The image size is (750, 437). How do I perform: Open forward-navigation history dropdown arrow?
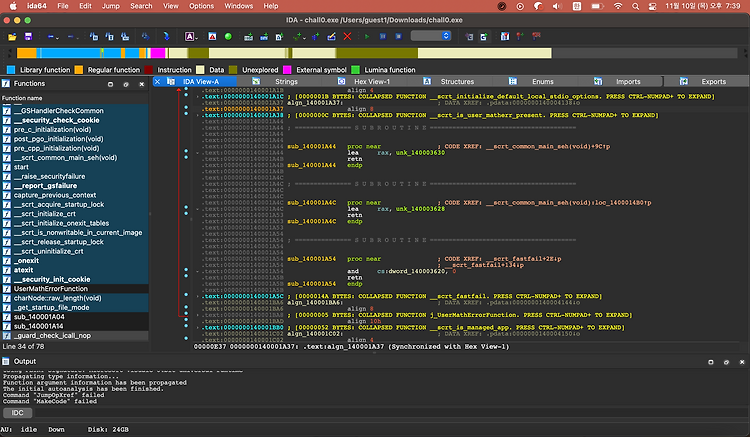coord(77,38)
